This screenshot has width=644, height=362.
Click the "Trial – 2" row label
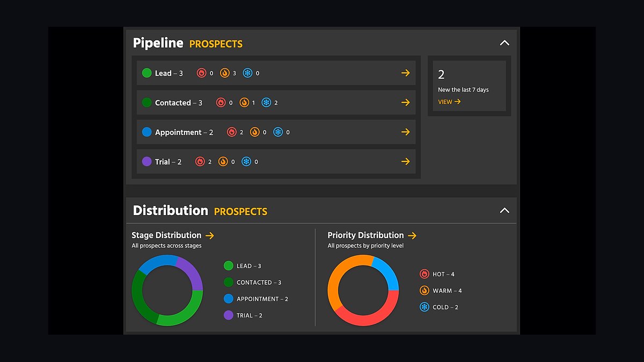pos(169,161)
